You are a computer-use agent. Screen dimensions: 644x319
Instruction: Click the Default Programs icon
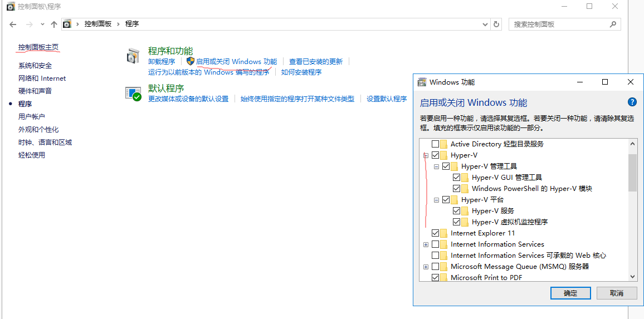pyautogui.click(x=133, y=94)
